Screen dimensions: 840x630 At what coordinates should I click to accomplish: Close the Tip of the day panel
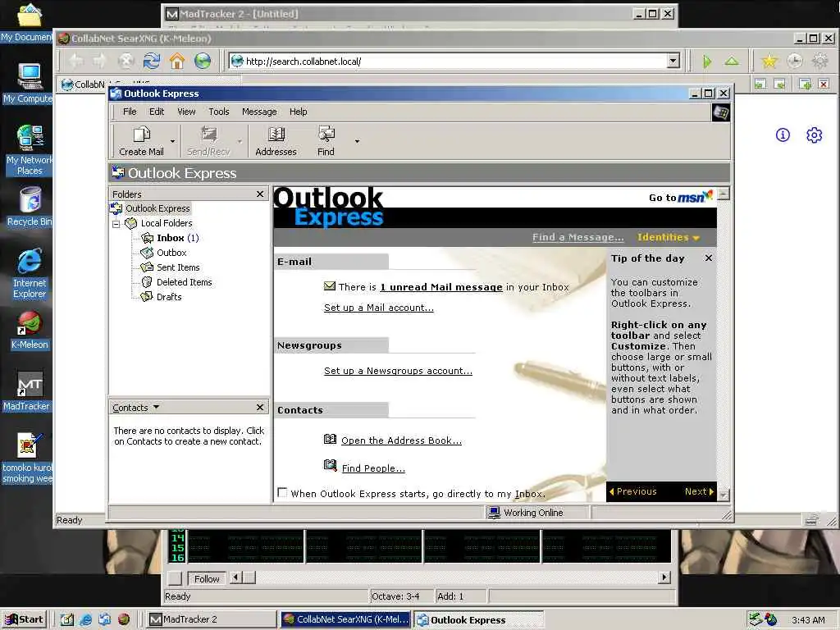point(708,258)
